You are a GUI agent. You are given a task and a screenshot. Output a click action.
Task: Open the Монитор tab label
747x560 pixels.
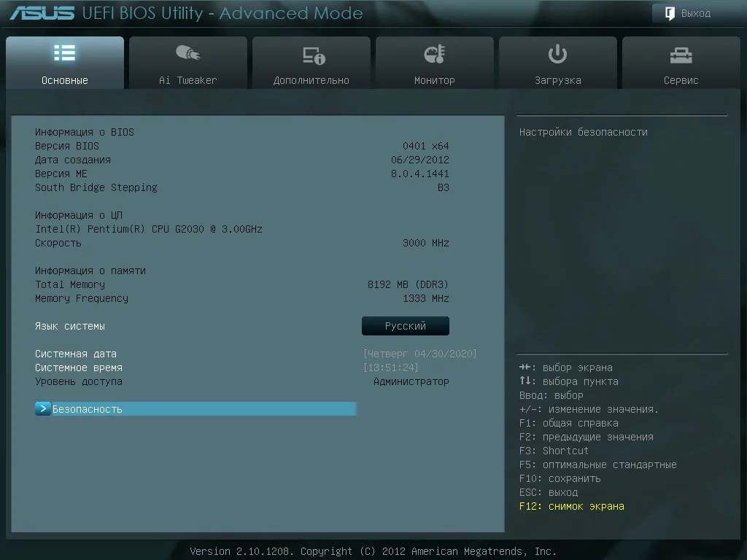click(x=435, y=80)
